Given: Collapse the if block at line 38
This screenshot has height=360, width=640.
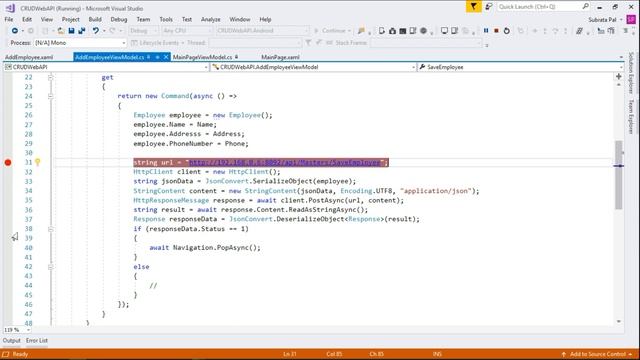Looking at the screenshot, I should pyautogui.click(x=50, y=229).
